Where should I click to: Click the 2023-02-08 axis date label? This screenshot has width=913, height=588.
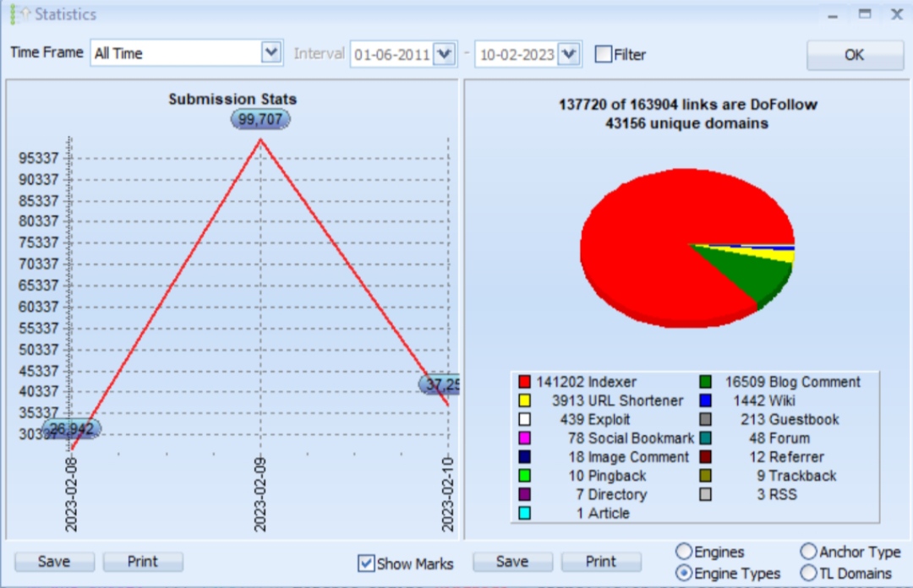click(71, 495)
